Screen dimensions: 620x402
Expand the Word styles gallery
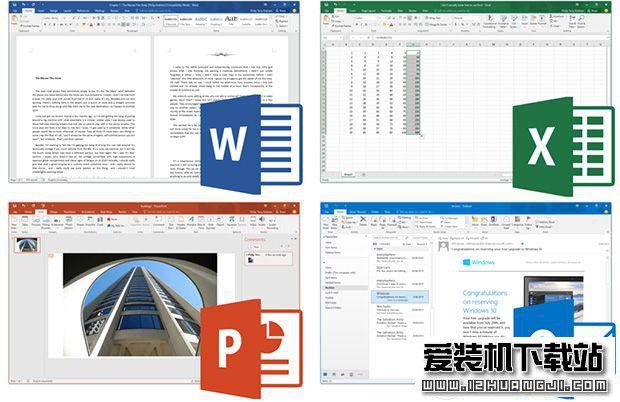point(272,25)
